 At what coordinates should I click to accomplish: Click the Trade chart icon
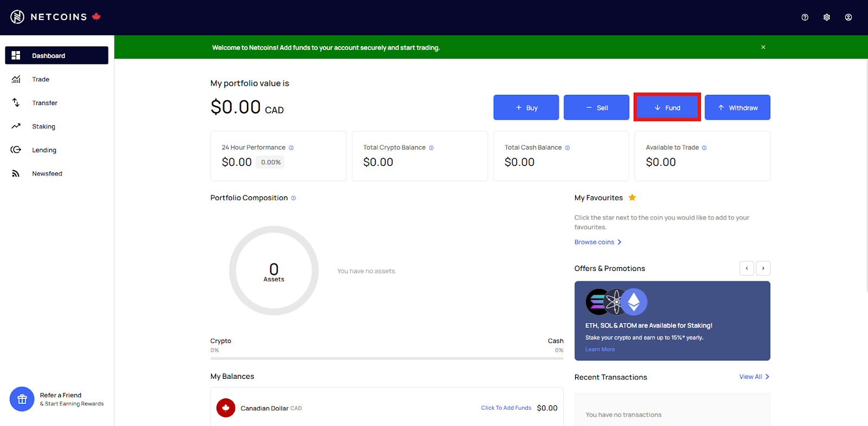pos(16,79)
